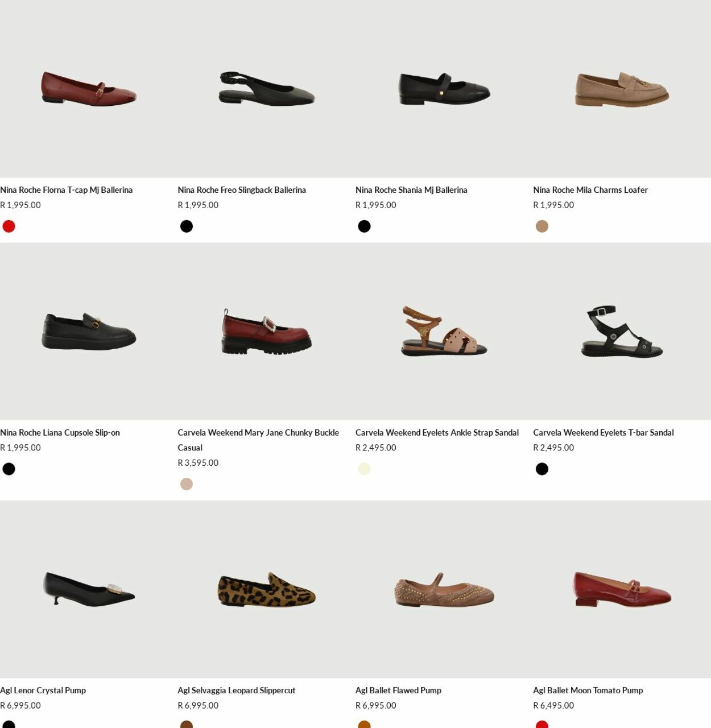The height and width of the screenshot is (728, 711).
Task: Click R 2,495.00 price of Eyelets Ankle Strap Sandal
Action: 376,448
